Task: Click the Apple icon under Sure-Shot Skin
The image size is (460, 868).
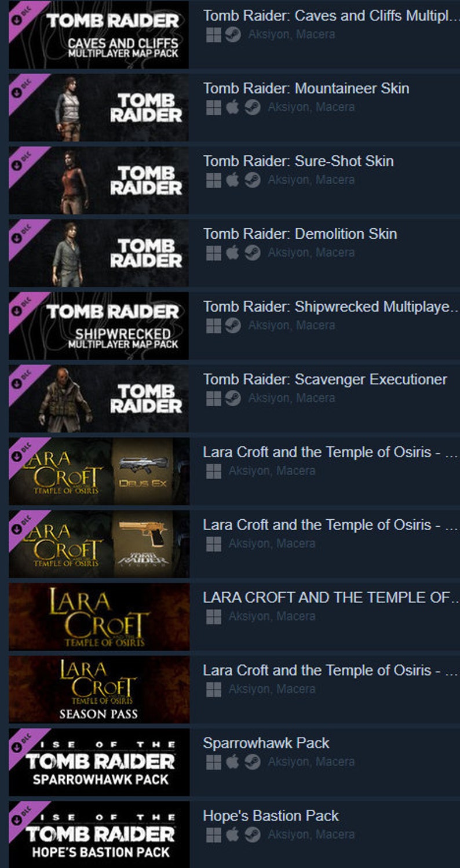Action: click(232, 180)
